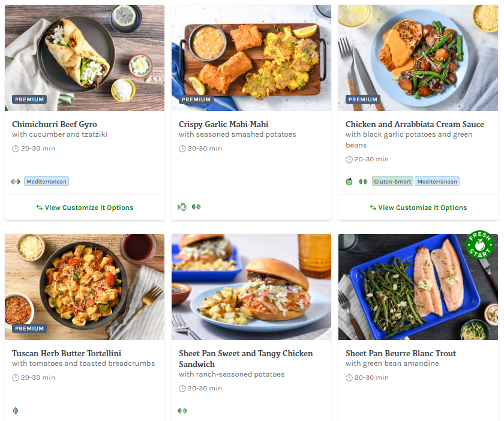The image size is (504, 421).
Task: Open the Sheet Pan Beurre Blanc Trout title
Action: [401, 354]
